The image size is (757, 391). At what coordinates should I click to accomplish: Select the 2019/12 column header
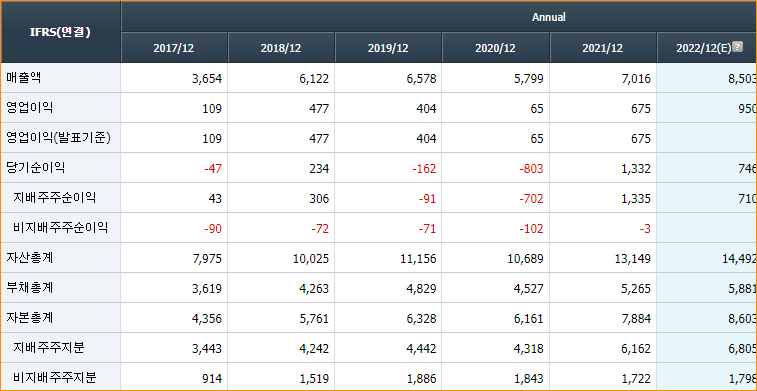coord(388,48)
